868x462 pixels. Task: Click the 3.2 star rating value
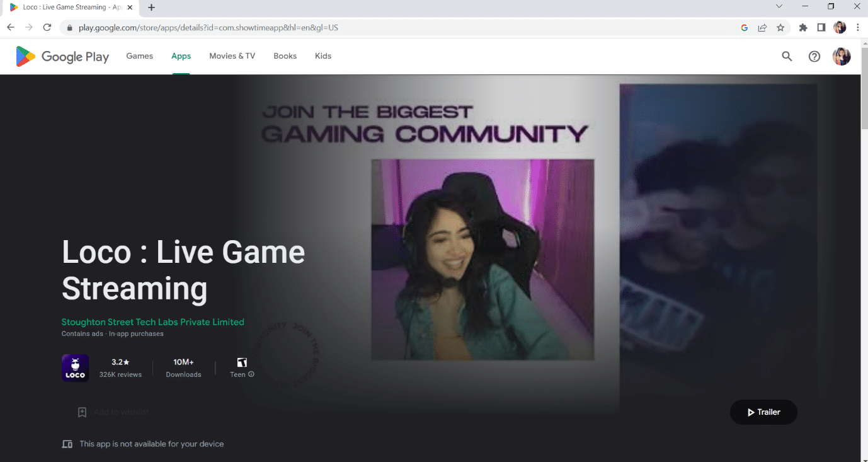120,362
